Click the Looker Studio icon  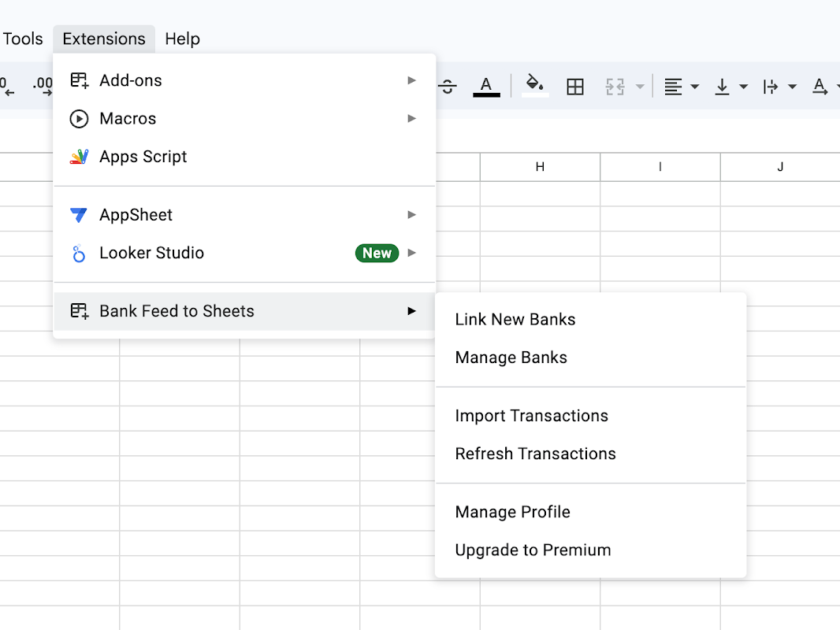(79, 253)
